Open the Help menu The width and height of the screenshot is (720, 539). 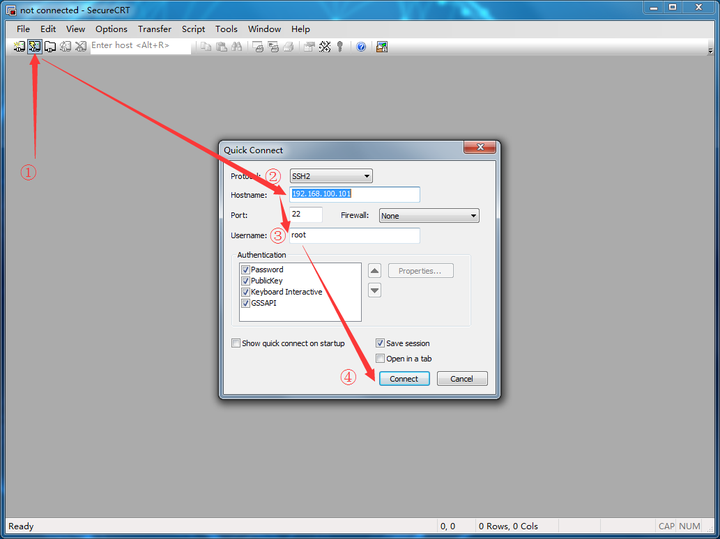(x=300, y=29)
